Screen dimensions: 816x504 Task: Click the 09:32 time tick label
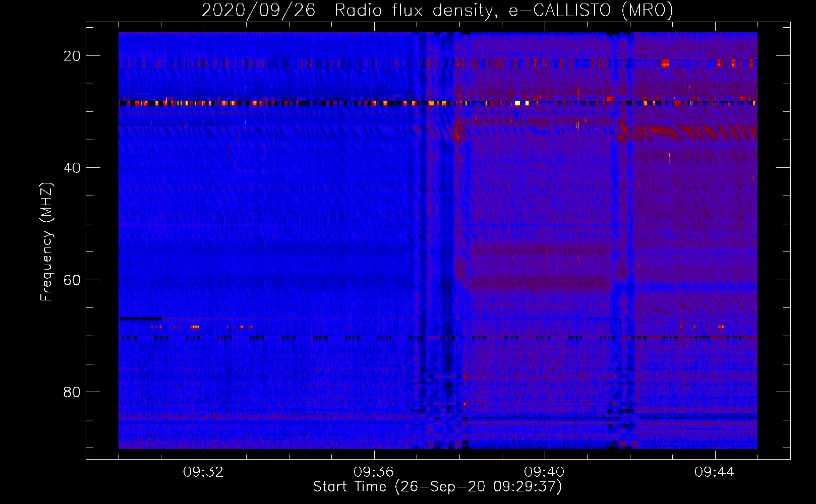(x=203, y=472)
